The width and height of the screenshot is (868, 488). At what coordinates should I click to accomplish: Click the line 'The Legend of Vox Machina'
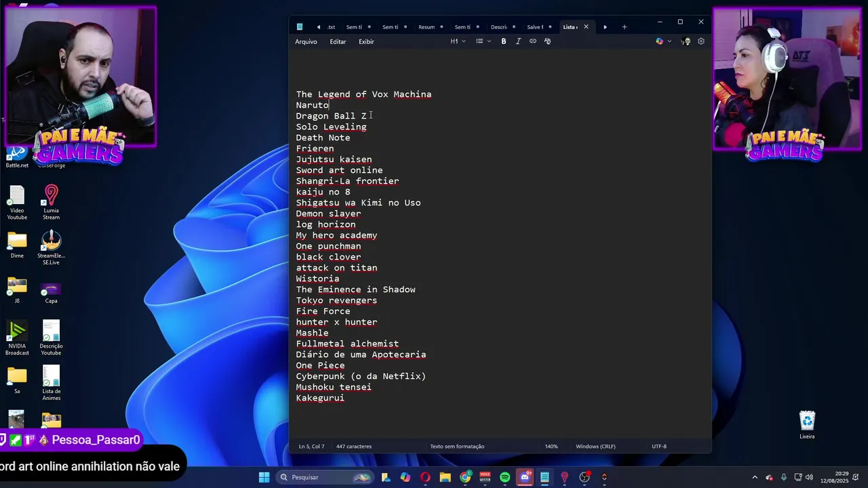click(x=363, y=94)
